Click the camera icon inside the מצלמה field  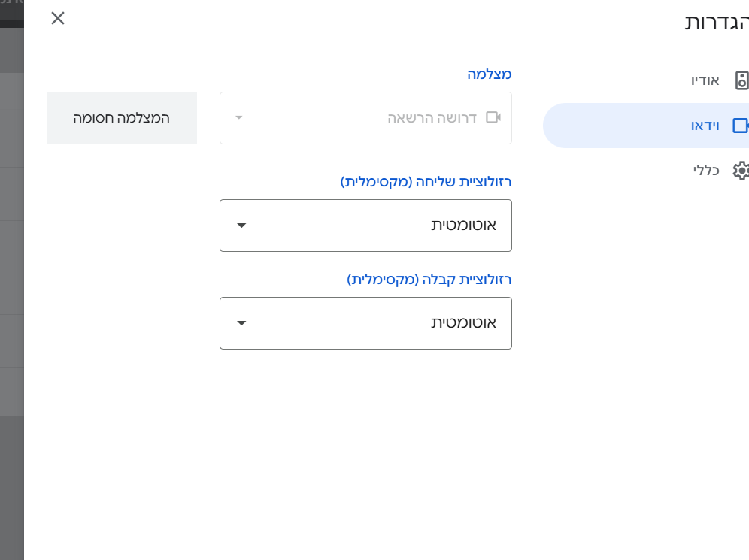493,117
